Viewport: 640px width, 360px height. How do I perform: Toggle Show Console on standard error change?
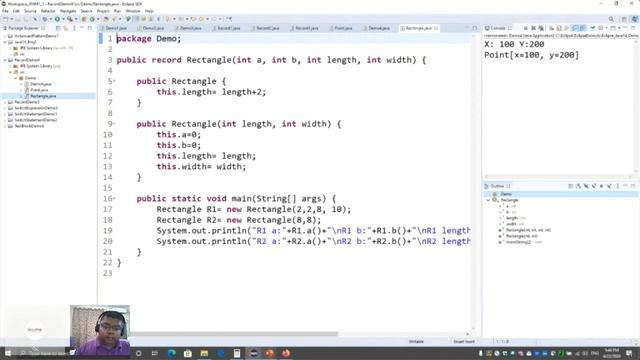pyautogui.click(x=583, y=28)
